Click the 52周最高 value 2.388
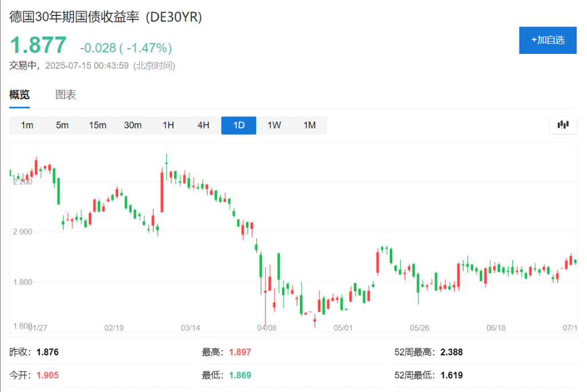 [x=450, y=352]
